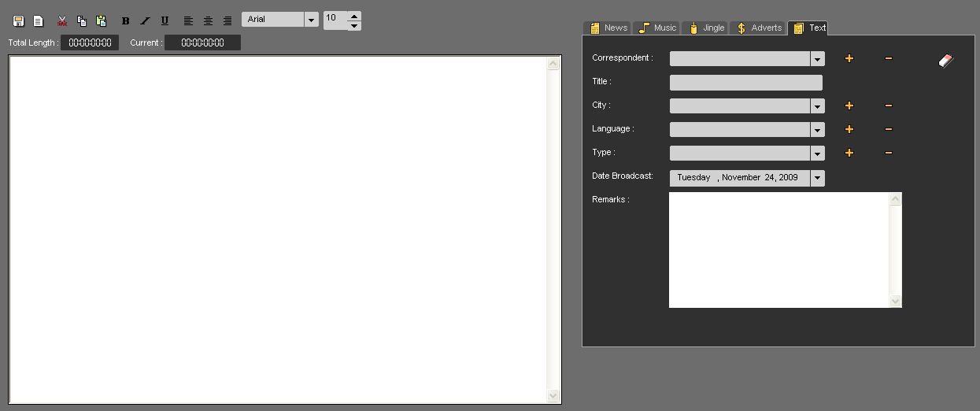
Task: Click the eraser clear-form icon
Action: tap(946, 61)
